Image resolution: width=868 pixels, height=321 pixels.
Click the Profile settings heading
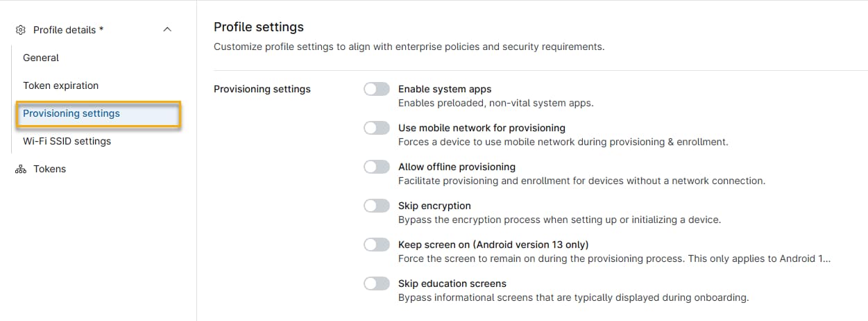(259, 27)
